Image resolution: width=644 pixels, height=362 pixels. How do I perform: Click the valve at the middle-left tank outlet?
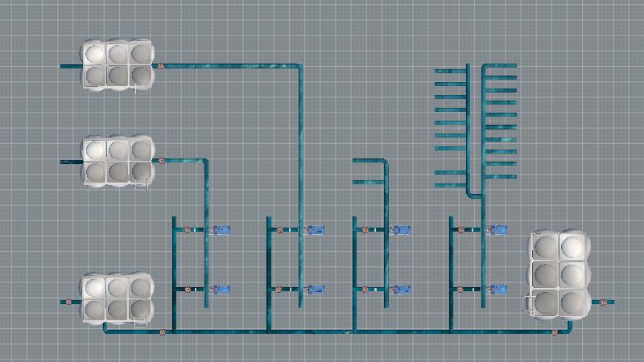point(161,162)
